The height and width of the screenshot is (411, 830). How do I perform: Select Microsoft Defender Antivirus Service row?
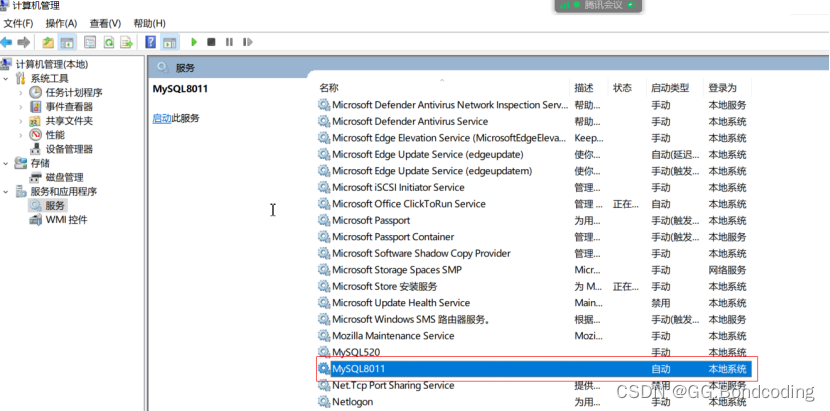[x=533, y=121]
